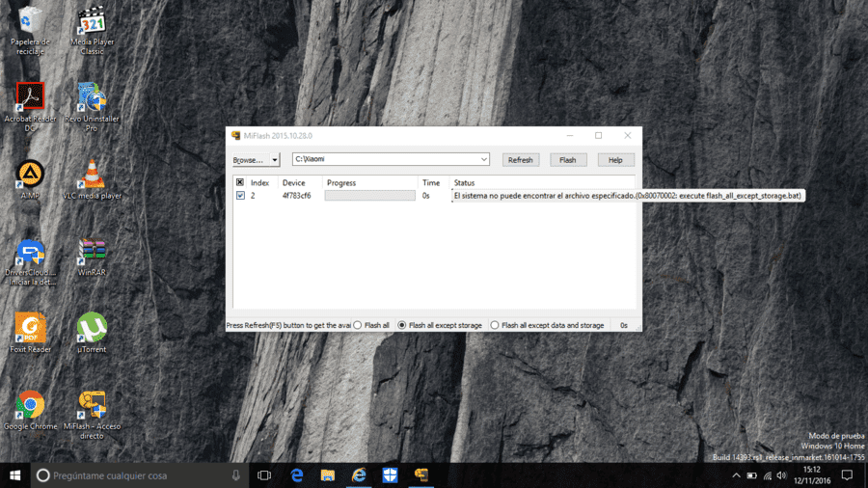Expand the C:\Xiaomi path combo box

(484, 159)
